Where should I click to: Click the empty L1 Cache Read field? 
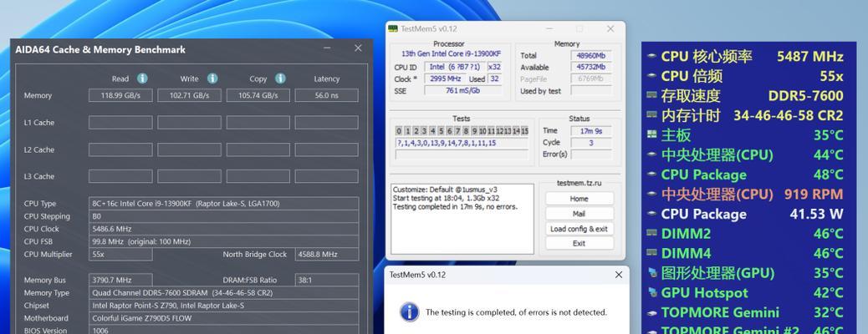[x=120, y=122]
